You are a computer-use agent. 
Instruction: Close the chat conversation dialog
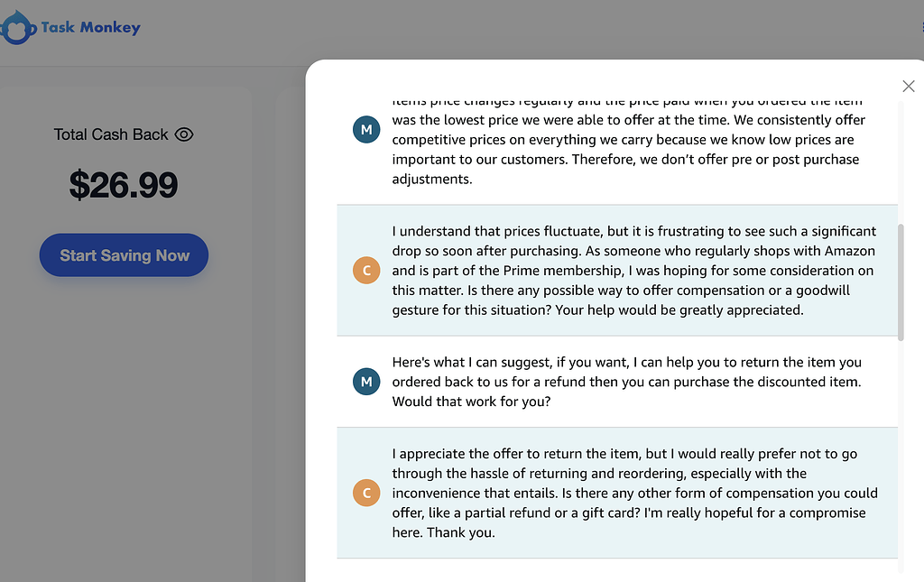(909, 86)
